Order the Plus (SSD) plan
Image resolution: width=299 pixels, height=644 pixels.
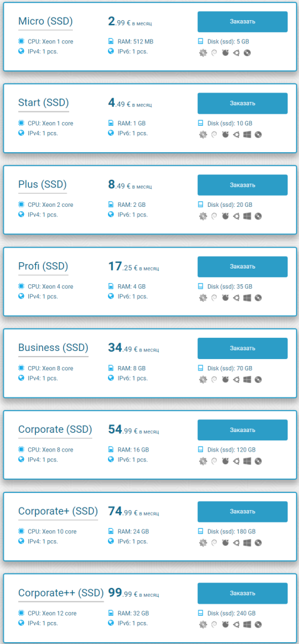pyautogui.click(x=242, y=185)
